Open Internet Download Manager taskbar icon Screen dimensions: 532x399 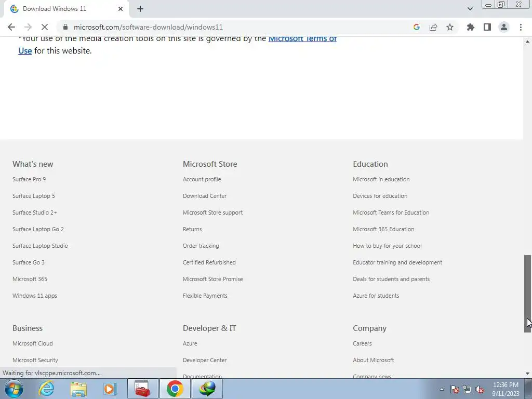tap(207, 389)
